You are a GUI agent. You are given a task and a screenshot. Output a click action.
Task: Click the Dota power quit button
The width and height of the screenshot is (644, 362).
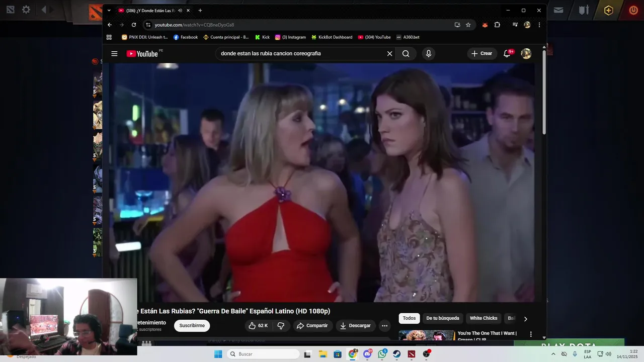pos(633,10)
